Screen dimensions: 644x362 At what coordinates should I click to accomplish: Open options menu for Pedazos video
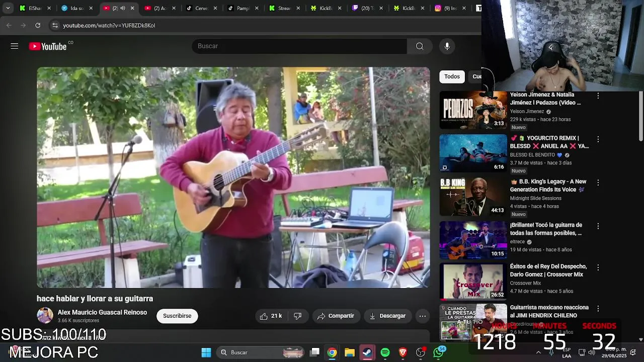[598, 96]
